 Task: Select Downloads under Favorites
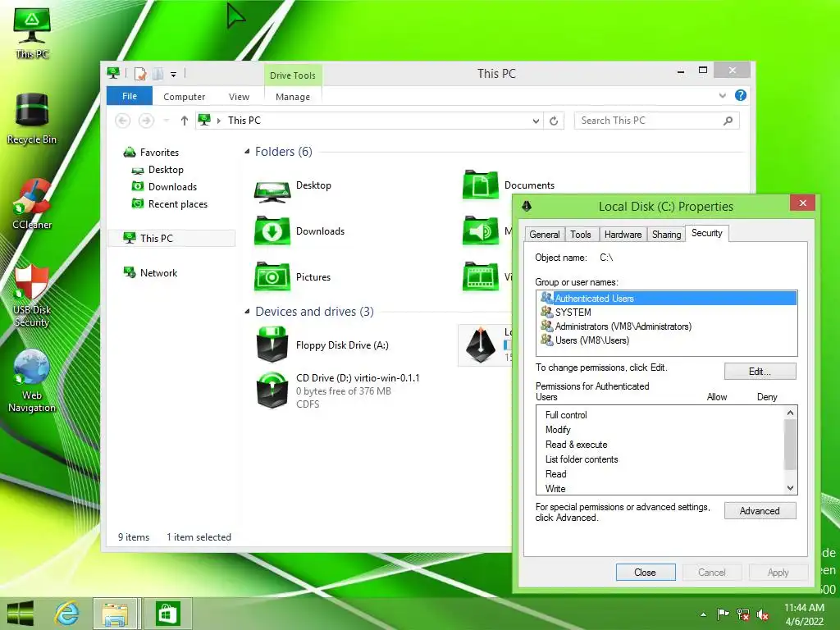[x=164, y=187]
